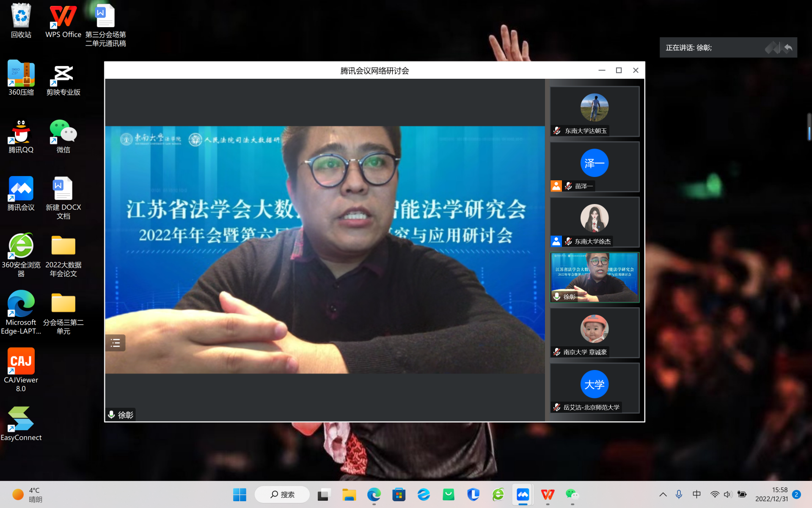Click the return arrow in speaking bar
Screen dimensions: 812x508
[788, 48]
